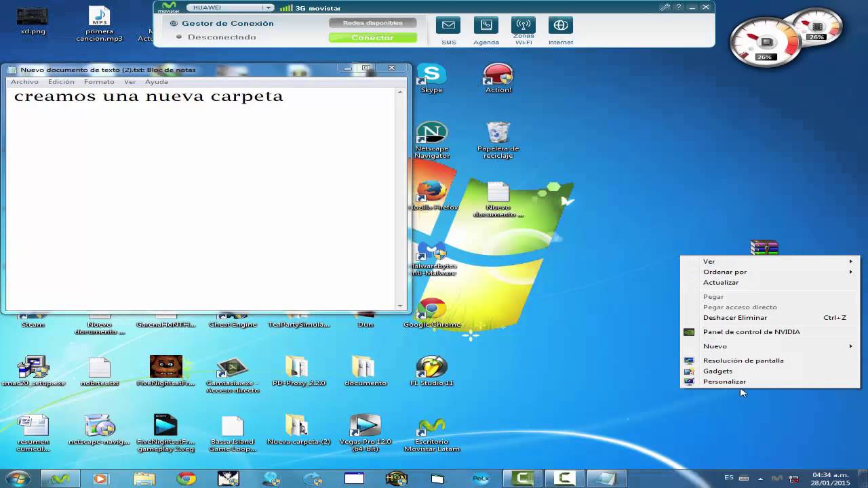Expand the Nuevo submenu in context menu

tap(770, 346)
